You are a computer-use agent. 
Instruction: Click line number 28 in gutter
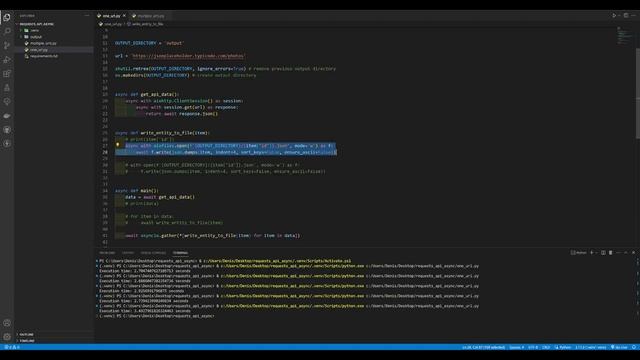click(x=105, y=152)
